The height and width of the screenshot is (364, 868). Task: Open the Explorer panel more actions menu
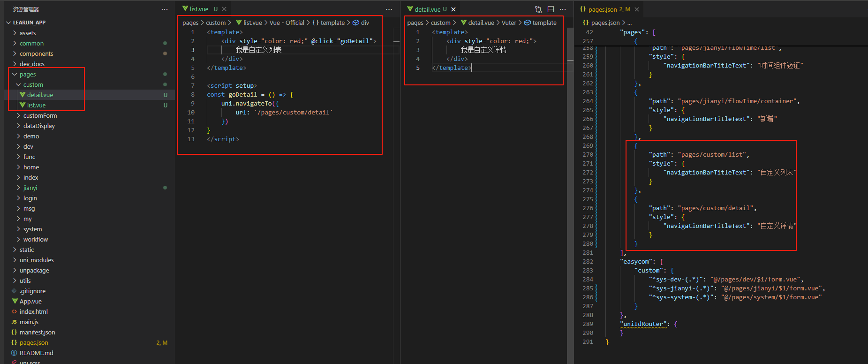(x=164, y=9)
